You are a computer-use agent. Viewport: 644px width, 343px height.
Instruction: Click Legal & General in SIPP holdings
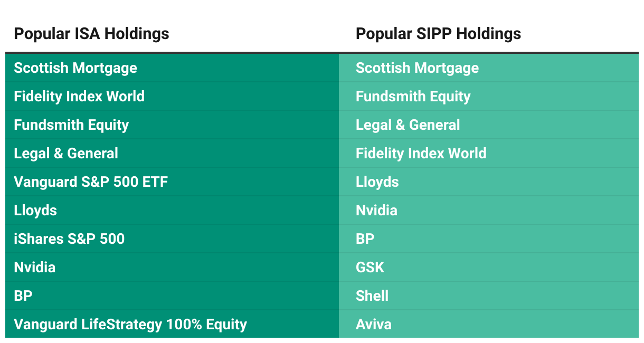pyautogui.click(x=408, y=125)
